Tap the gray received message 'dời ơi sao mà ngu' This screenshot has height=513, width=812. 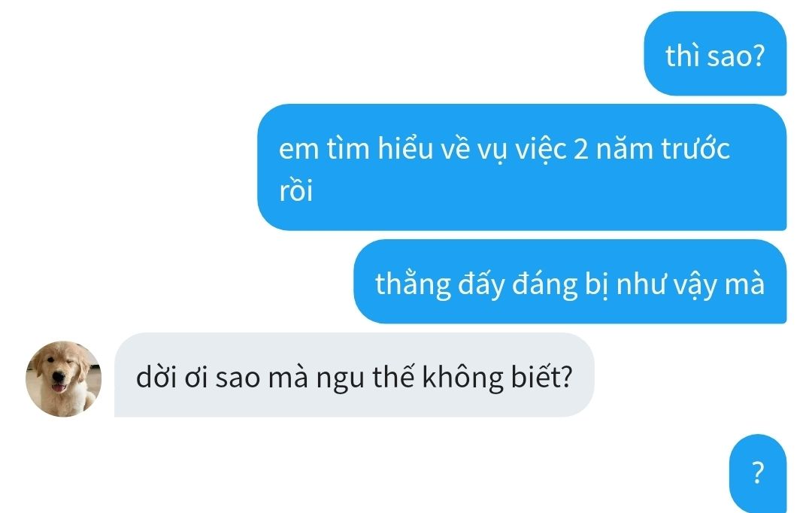(354, 375)
